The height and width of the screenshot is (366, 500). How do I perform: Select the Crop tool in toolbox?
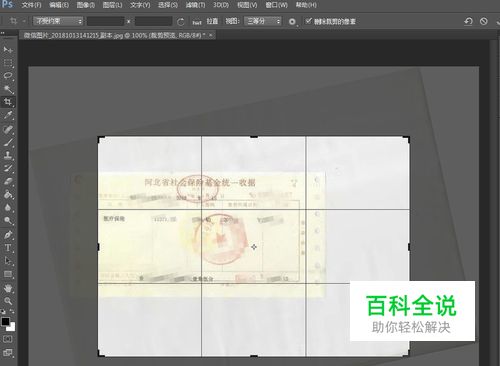click(x=8, y=102)
